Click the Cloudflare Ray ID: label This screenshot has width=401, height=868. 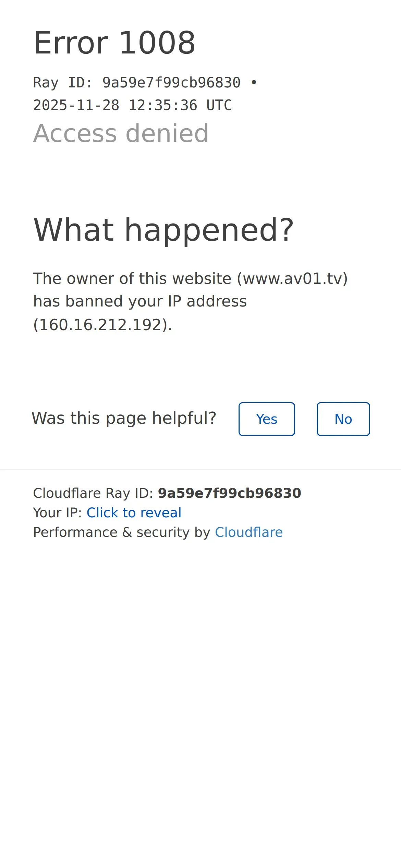pyautogui.click(x=93, y=493)
